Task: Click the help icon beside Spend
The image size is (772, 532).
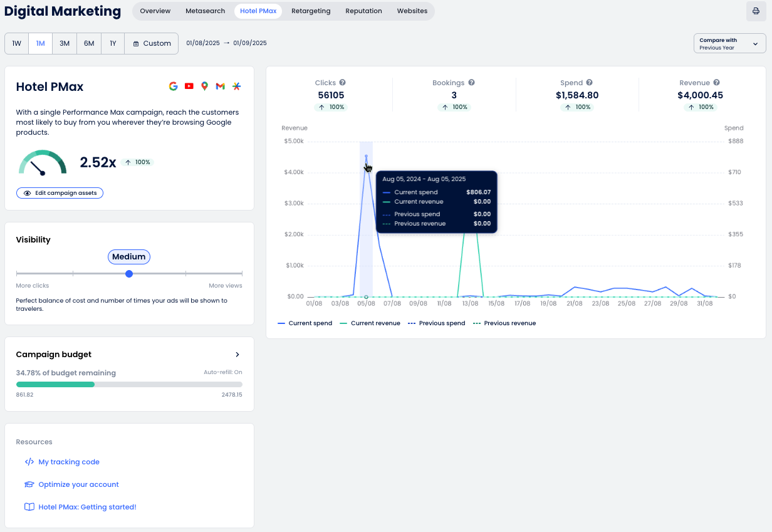Action: 590,83
